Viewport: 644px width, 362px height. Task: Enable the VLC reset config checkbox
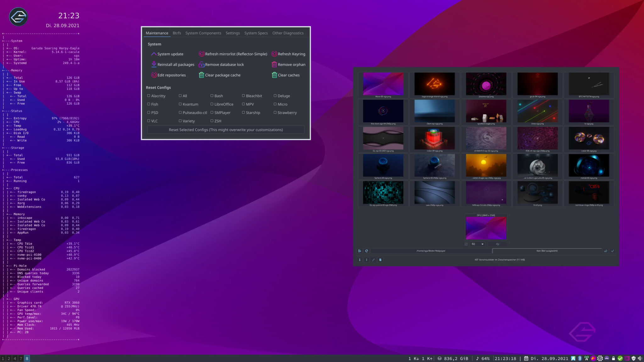148,121
